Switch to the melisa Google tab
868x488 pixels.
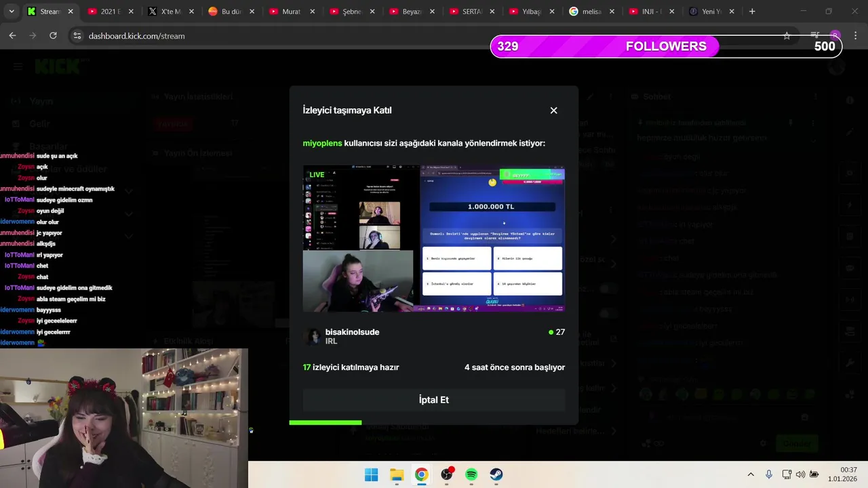tap(592, 12)
